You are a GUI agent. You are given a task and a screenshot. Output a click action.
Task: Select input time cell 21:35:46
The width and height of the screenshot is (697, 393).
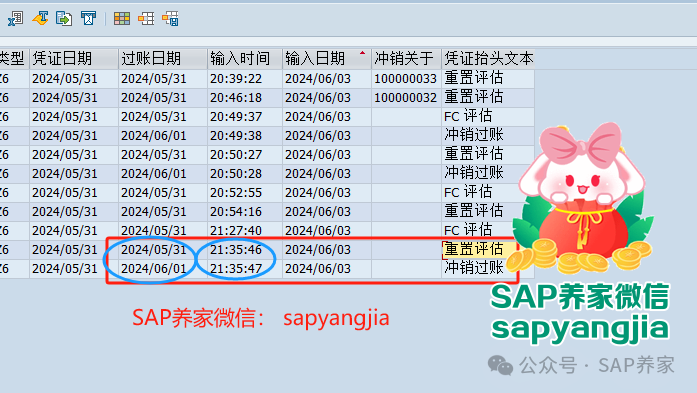(245, 250)
